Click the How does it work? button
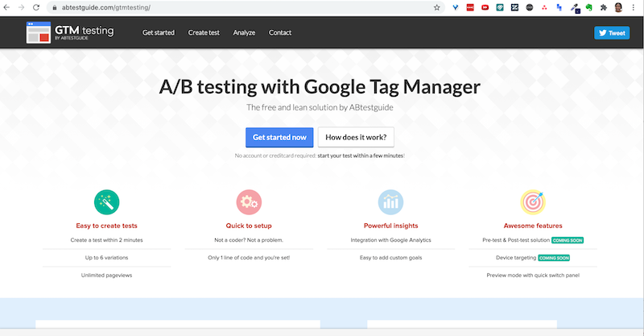The height and width of the screenshot is (336, 644). tap(356, 137)
